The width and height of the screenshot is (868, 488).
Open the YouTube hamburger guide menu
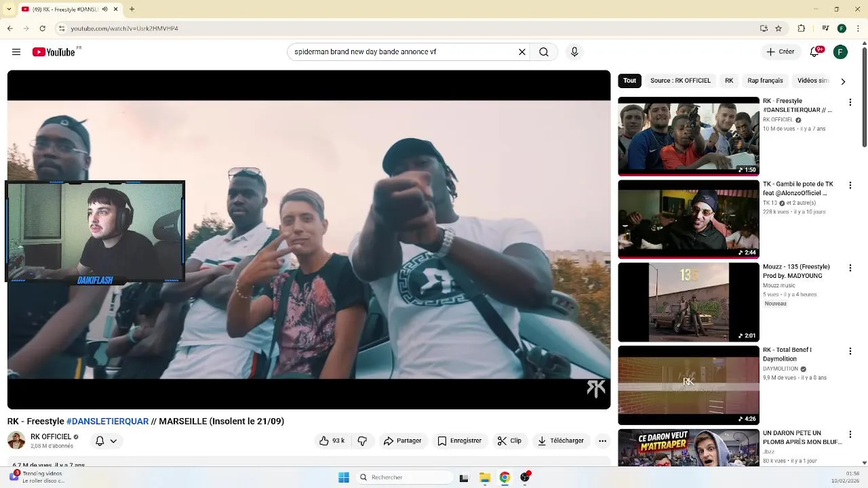point(16,52)
